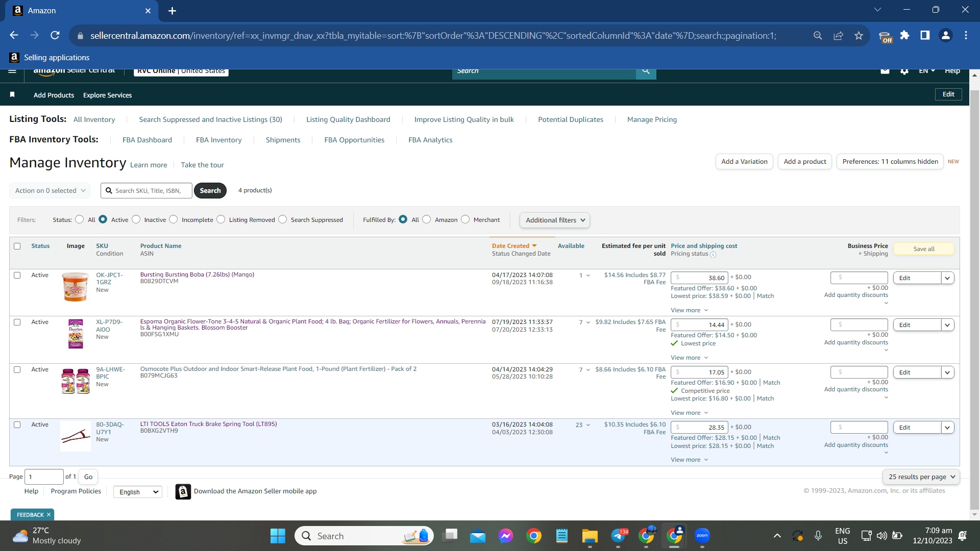Open Potential Duplicates
This screenshot has height=551, width=980.
(571, 119)
